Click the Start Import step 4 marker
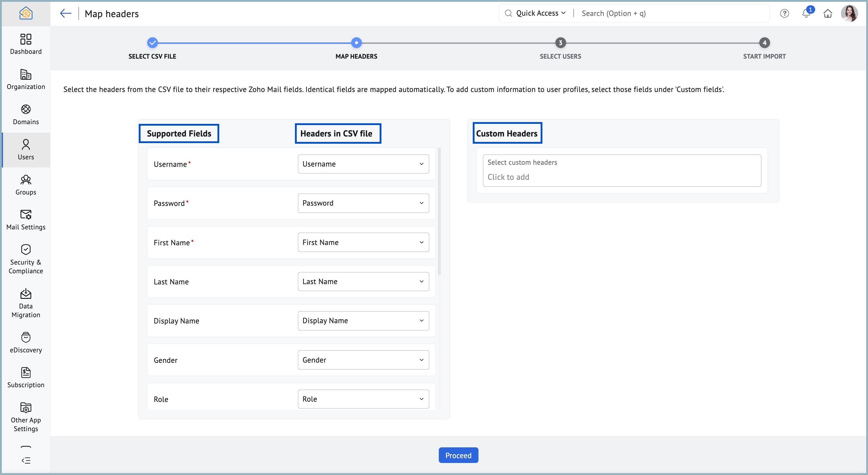Screen dimensions: 868x475 (x=765, y=43)
